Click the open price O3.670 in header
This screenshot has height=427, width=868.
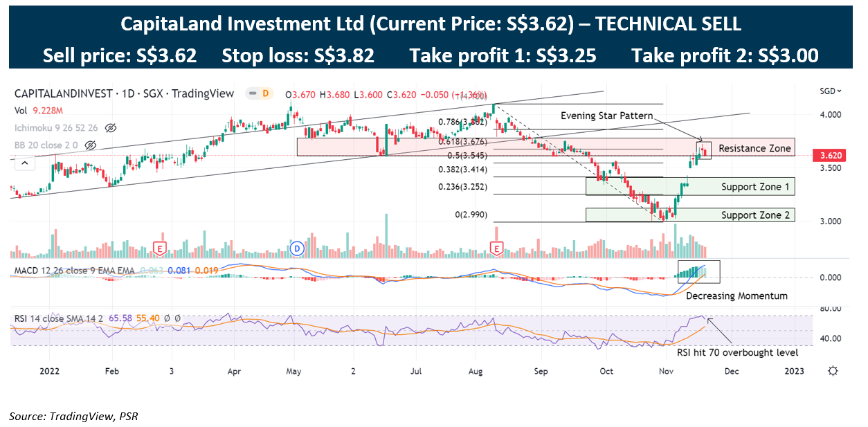301,93
